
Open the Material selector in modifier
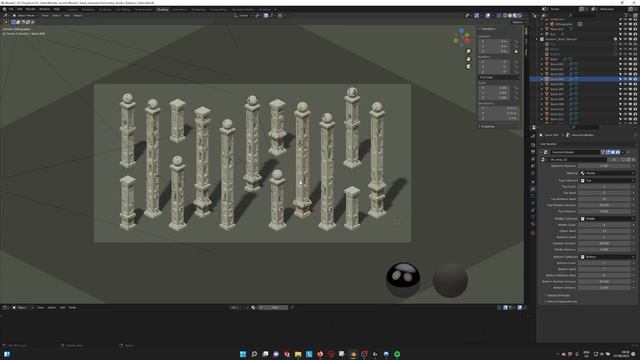click(x=607, y=173)
